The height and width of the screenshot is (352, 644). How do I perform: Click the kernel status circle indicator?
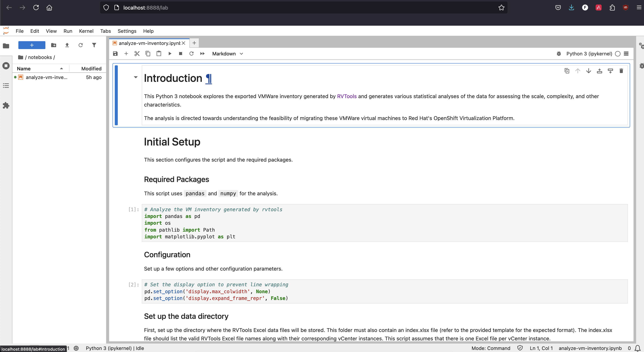(x=618, y=54)
